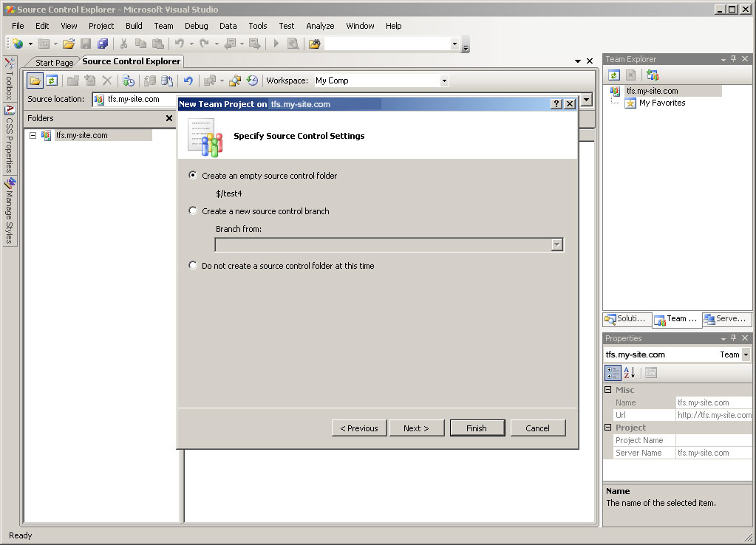Viewport: 756px width, 545px height.
Task: Click the Cancel button
Action: [537, 428]
